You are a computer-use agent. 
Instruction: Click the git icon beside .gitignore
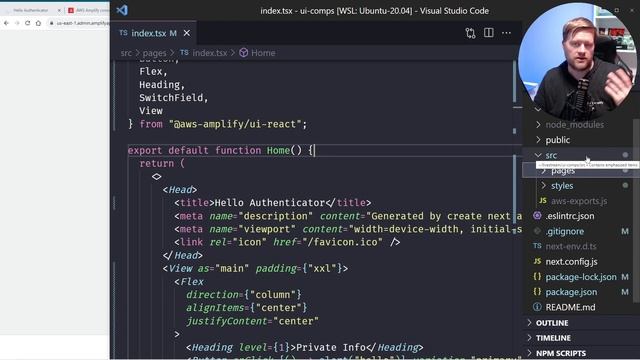[537, 231]
